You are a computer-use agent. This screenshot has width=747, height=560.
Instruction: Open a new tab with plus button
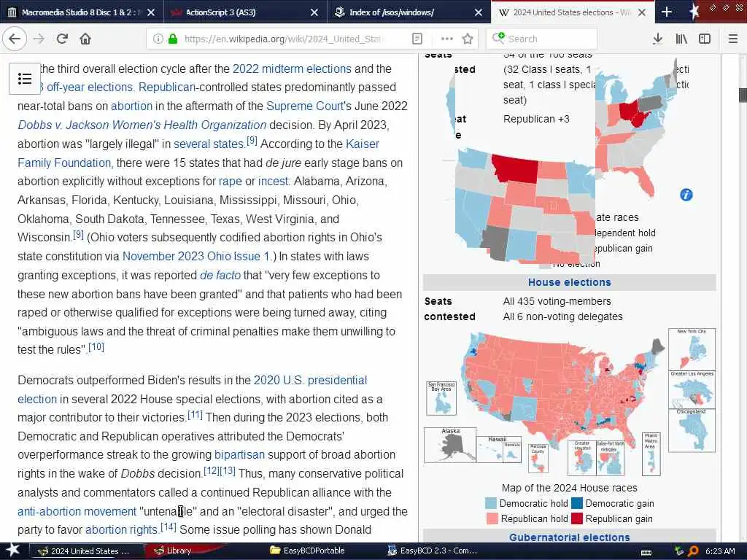point(667,12)
